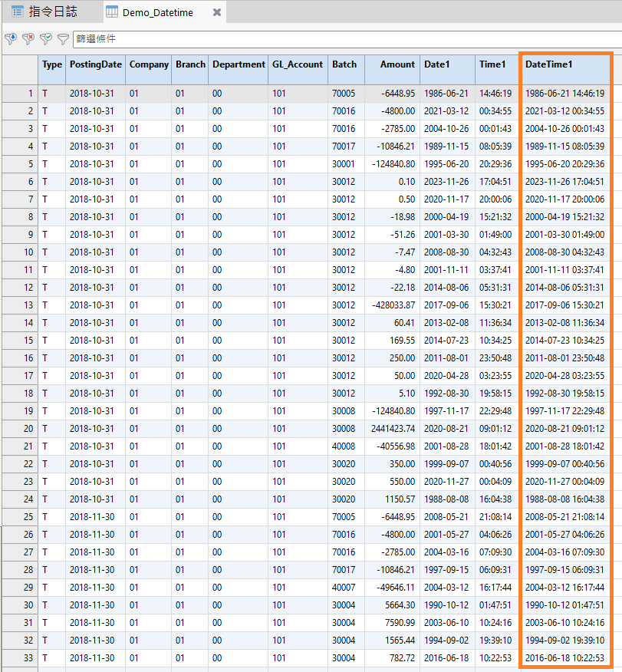The width and height of the screenshot is (622, 672).
Task: Click the filter icon with green checkmark
Action: point(46,38)
